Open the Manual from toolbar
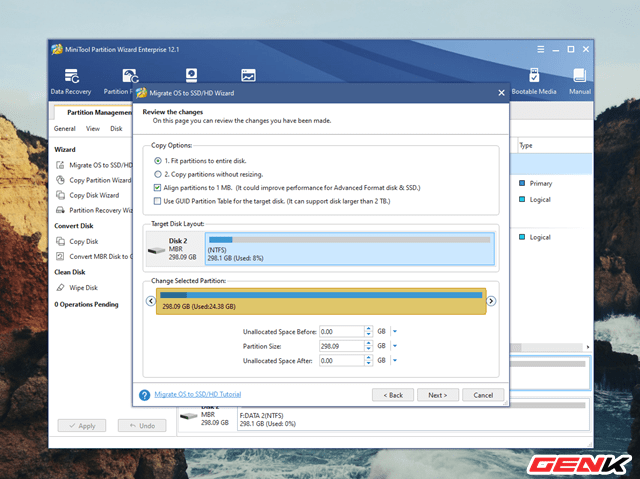 coord(580,82)
